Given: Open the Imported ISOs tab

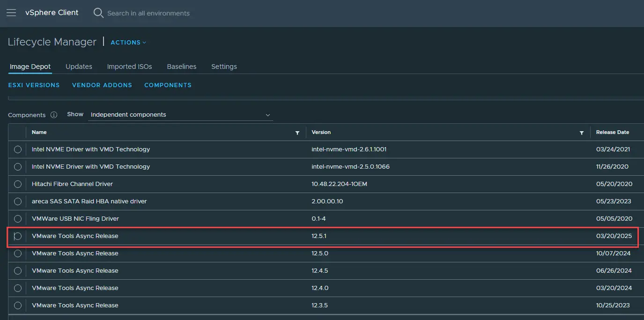Looking at the screenshot, I should tap(129, 67).
